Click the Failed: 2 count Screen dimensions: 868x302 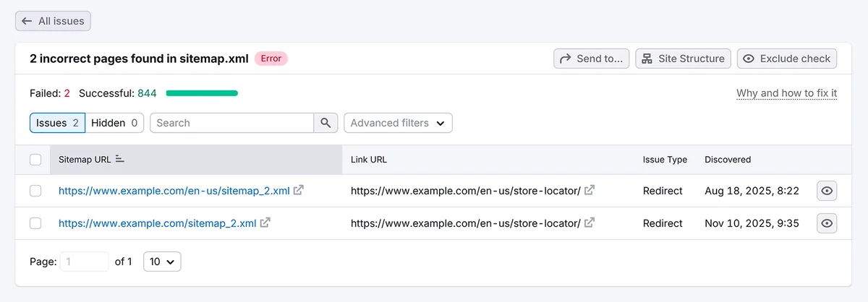click(x=50, y=93)
